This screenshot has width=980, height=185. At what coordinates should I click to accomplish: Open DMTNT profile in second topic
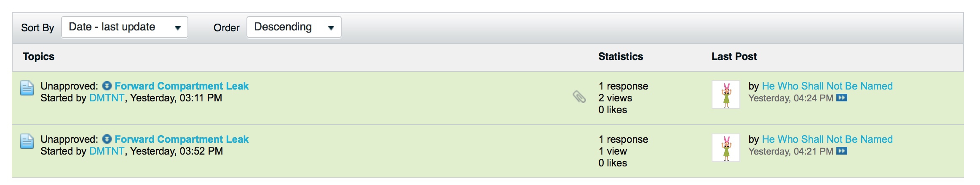pyautogui.click(x=107, y=151)
